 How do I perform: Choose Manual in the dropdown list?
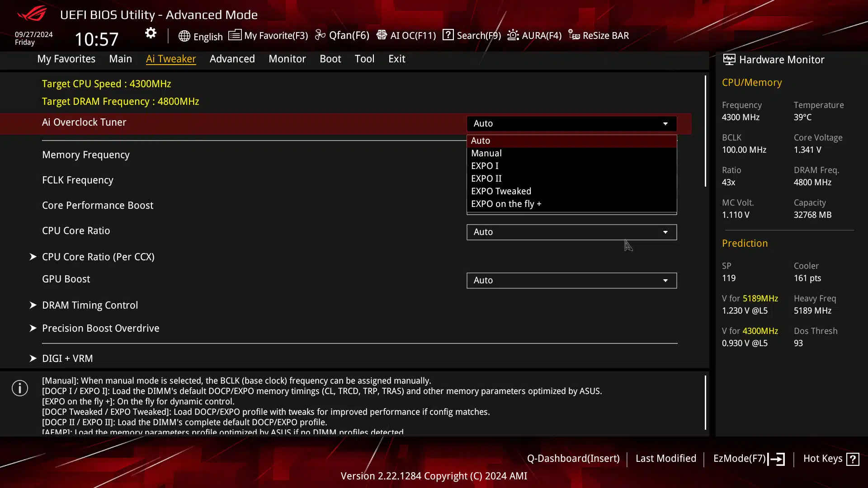571,154
